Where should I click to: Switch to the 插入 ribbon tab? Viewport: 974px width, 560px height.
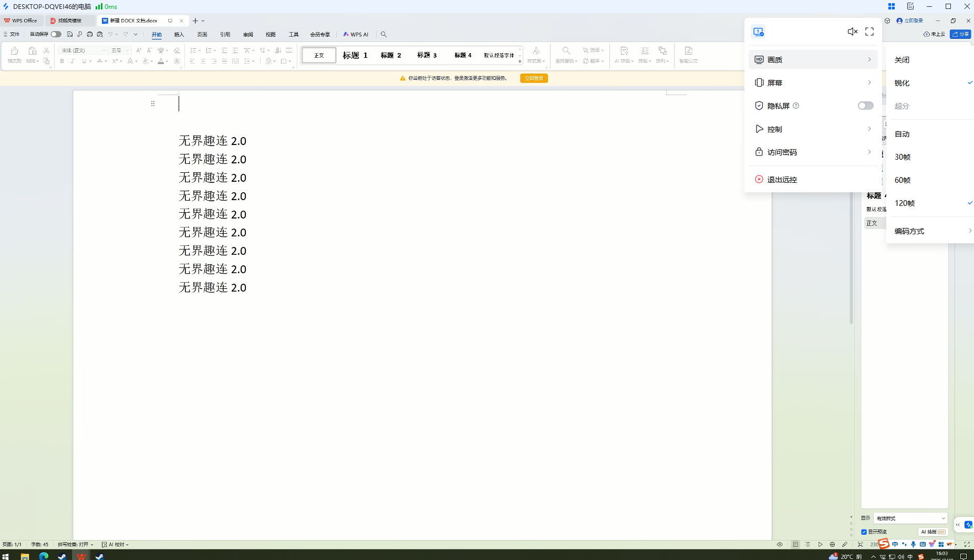(179, 35)
